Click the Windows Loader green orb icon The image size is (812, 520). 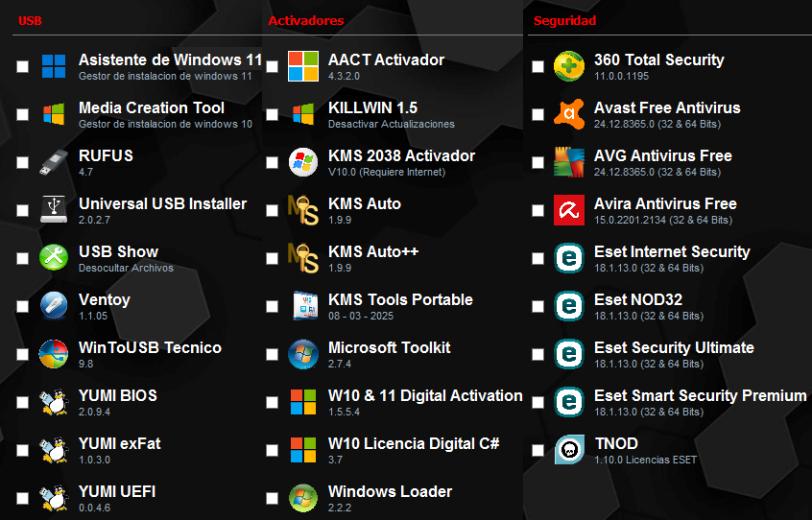click(x=303, y=498)
